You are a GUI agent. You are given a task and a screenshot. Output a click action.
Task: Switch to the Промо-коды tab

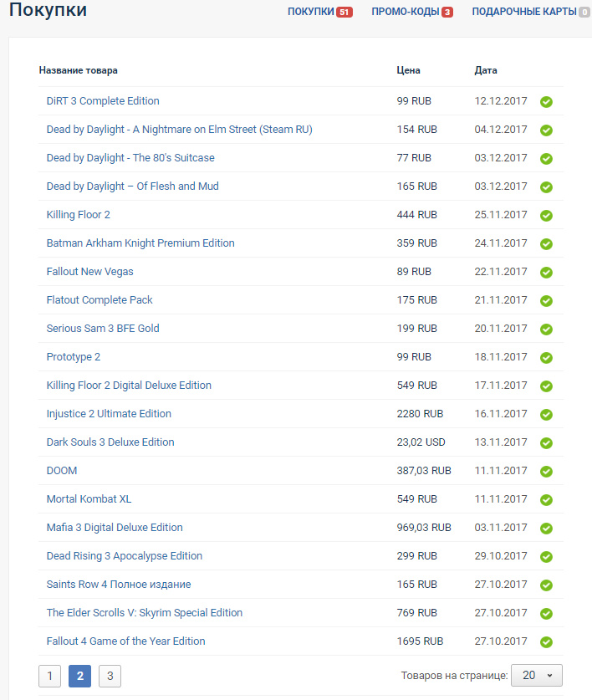[411, 12]
